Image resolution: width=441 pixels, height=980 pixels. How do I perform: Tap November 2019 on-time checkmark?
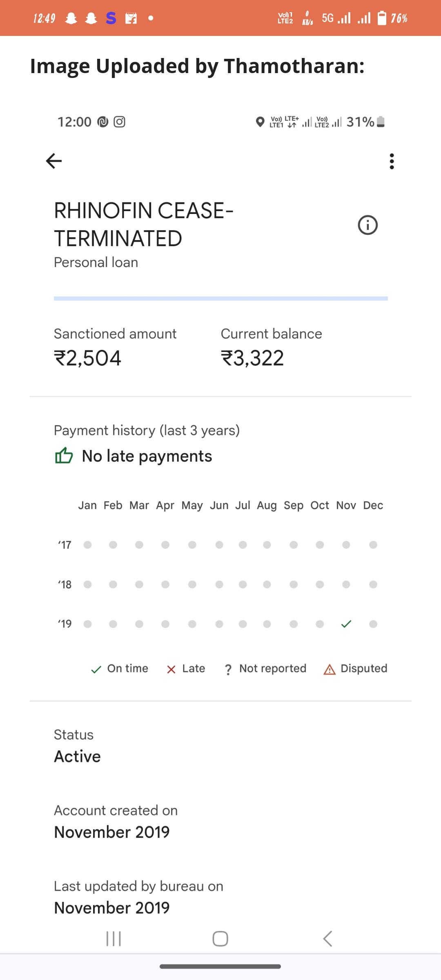[x=346, y=624]
